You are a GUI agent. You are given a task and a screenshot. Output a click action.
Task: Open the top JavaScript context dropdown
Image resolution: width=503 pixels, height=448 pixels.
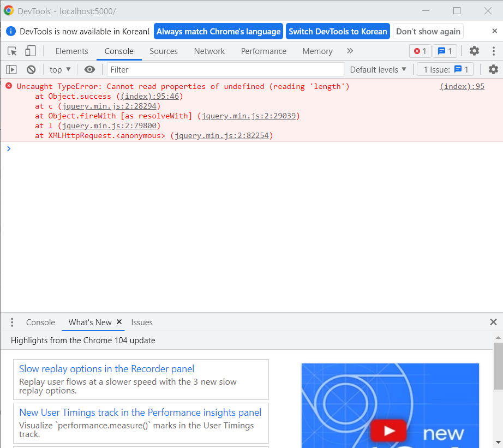(60, 70)
